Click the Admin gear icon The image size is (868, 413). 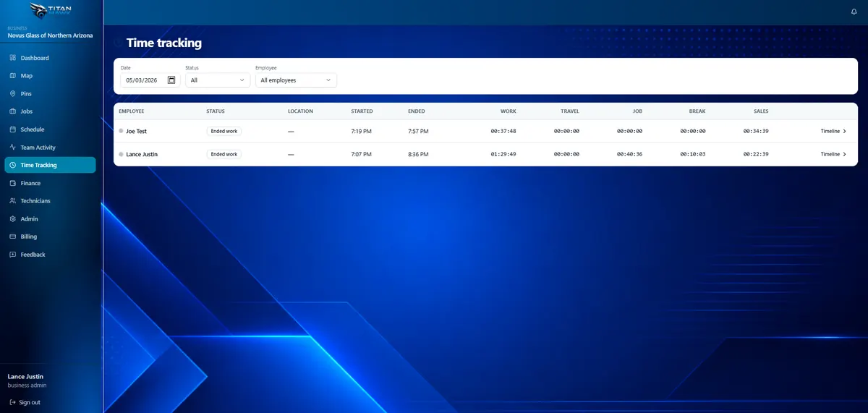coord(13,218)
